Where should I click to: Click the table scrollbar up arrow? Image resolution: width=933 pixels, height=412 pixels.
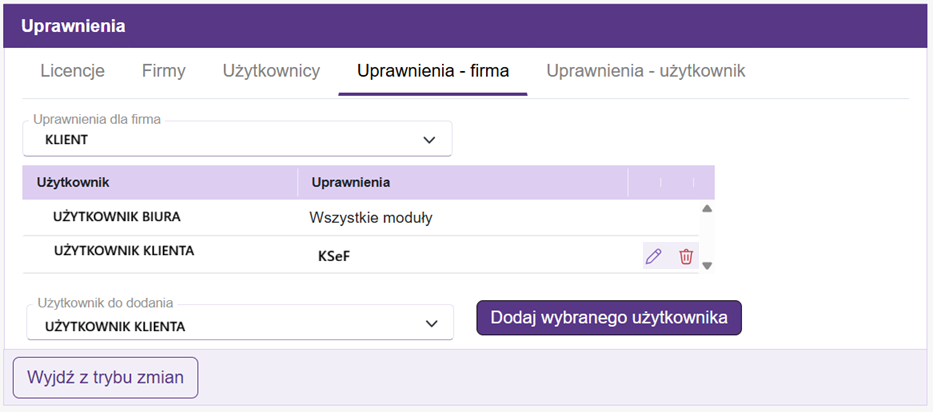[707, 209]
